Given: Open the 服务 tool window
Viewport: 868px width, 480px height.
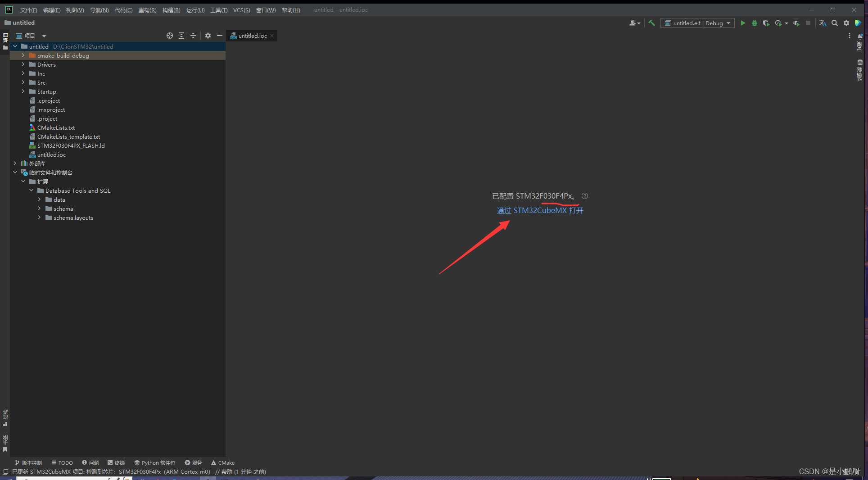Looking at the screenshot, I should (x=194, y=462).
